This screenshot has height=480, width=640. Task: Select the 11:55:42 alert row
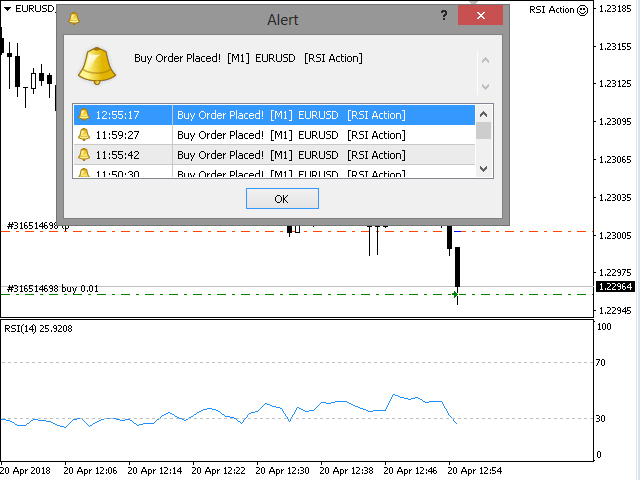tap(274, 155)
